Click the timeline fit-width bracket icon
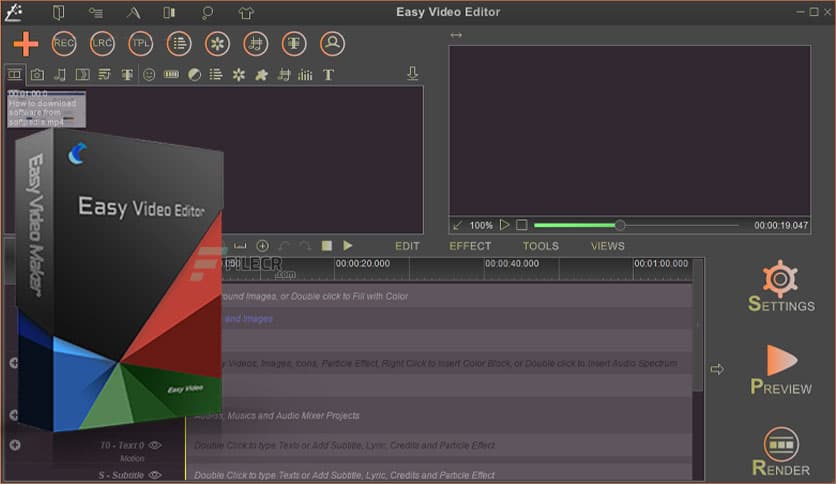Image resolution: width=836 pixels, height=484 pixels. 240,246
